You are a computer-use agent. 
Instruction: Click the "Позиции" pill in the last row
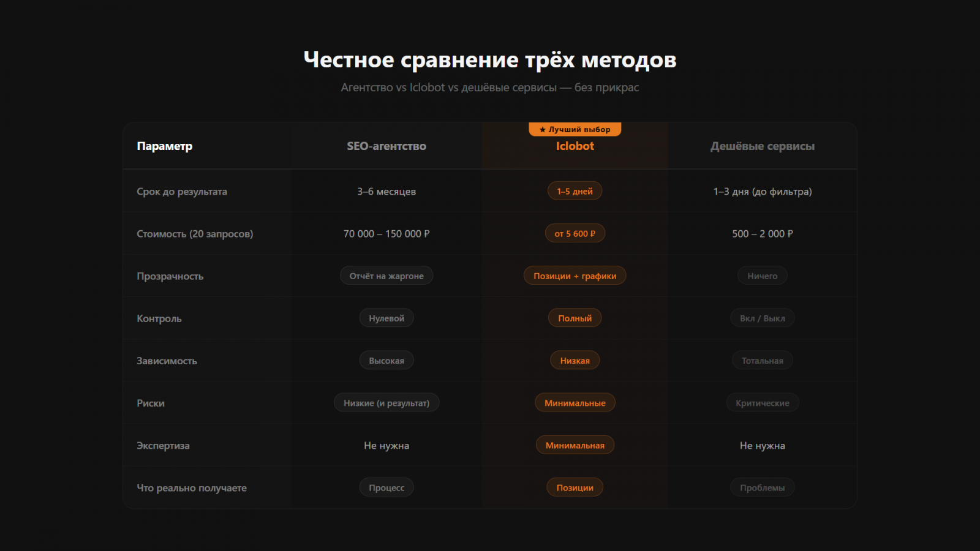(x=575, y=487)
